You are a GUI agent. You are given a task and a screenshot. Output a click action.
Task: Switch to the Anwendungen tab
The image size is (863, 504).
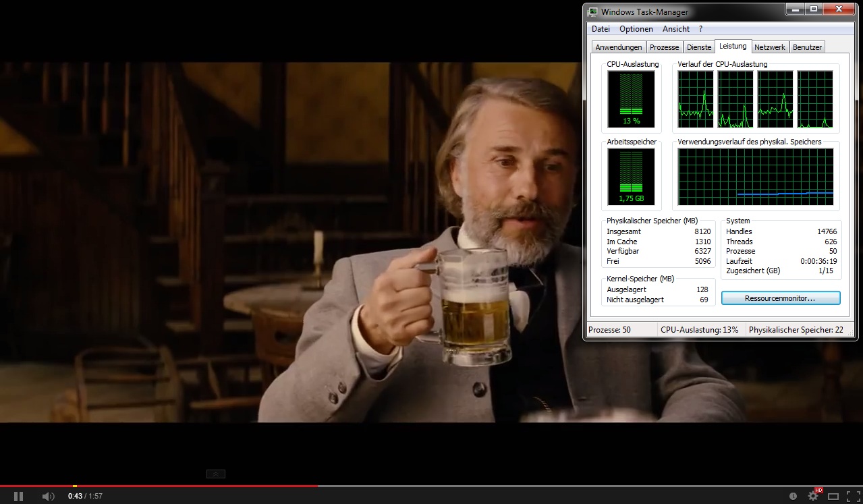pyautogui.click(x=619, y=47)
